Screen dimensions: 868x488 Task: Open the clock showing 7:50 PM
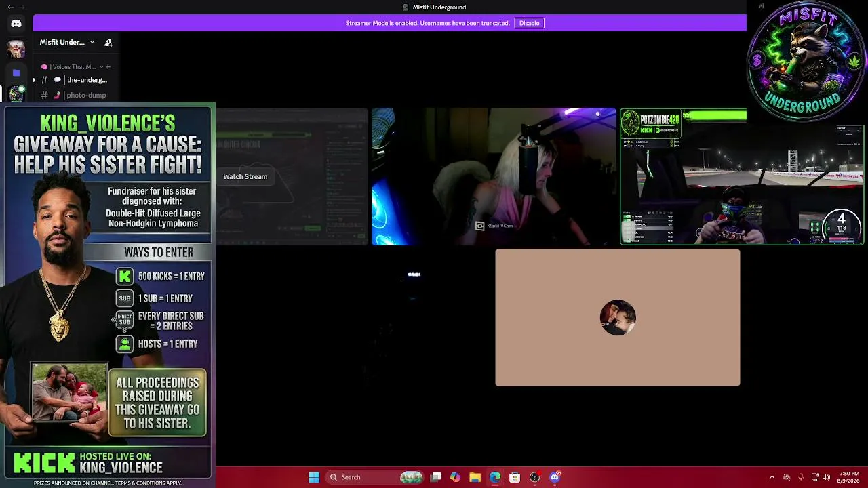pos(848,477)
